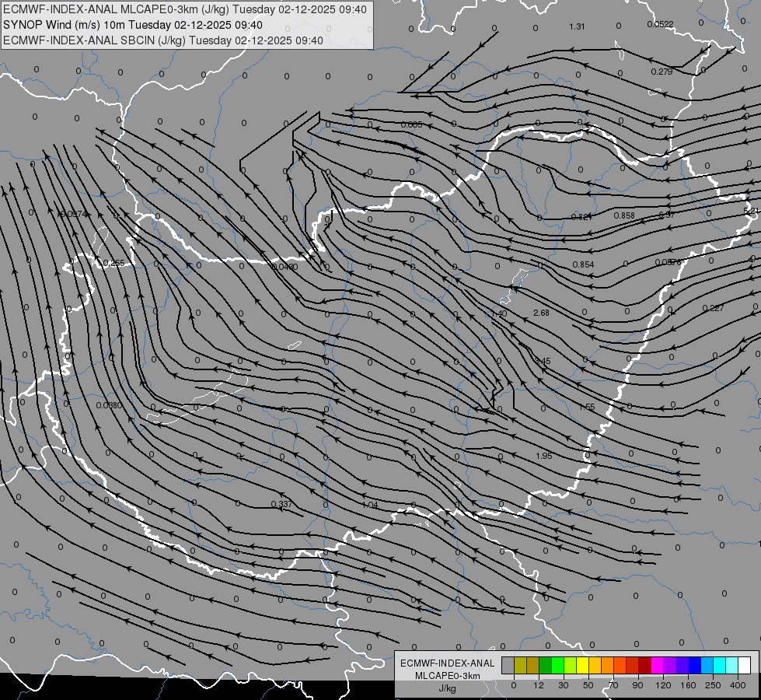Click the legend ECMWF-INDEX-ANAL label

coord(447,663)
